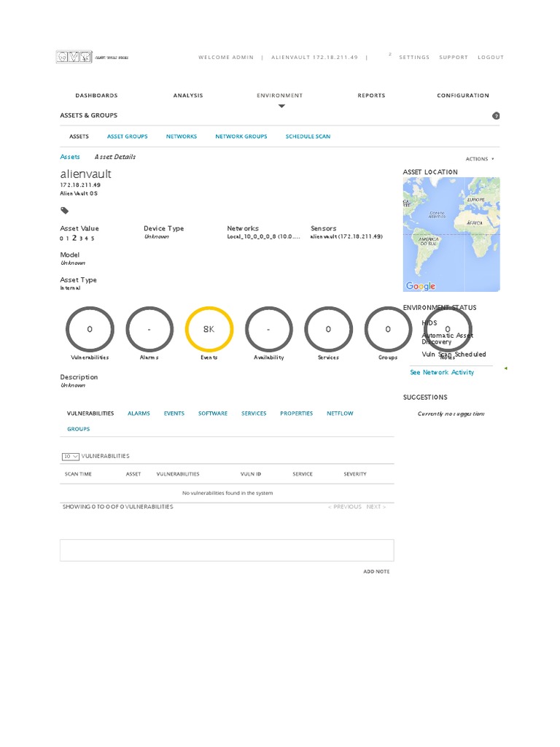Screen dimensions: 560x747
Task: Click the alienvault (172.18.211.49) sensor entry
Action: click(346, 237)
